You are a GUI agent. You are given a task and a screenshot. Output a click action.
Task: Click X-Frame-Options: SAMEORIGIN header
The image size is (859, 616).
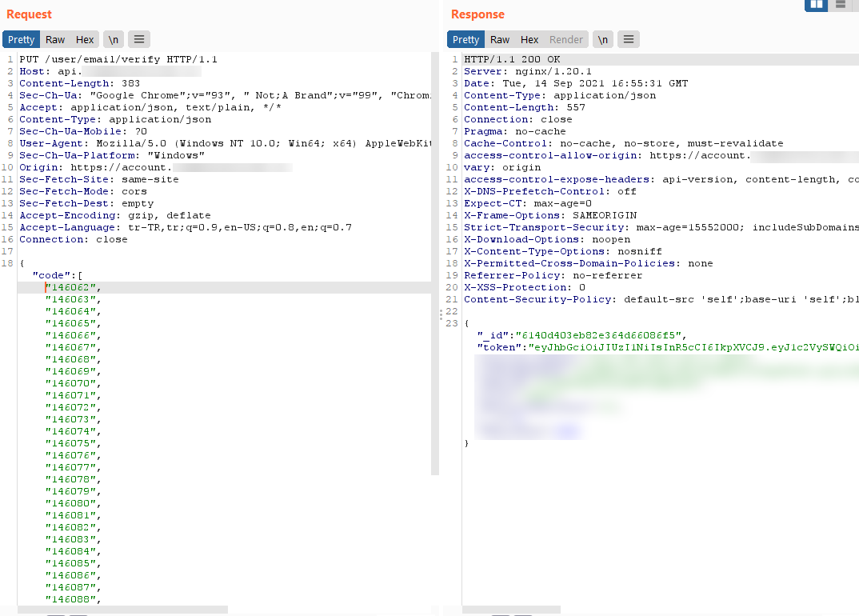550,216
